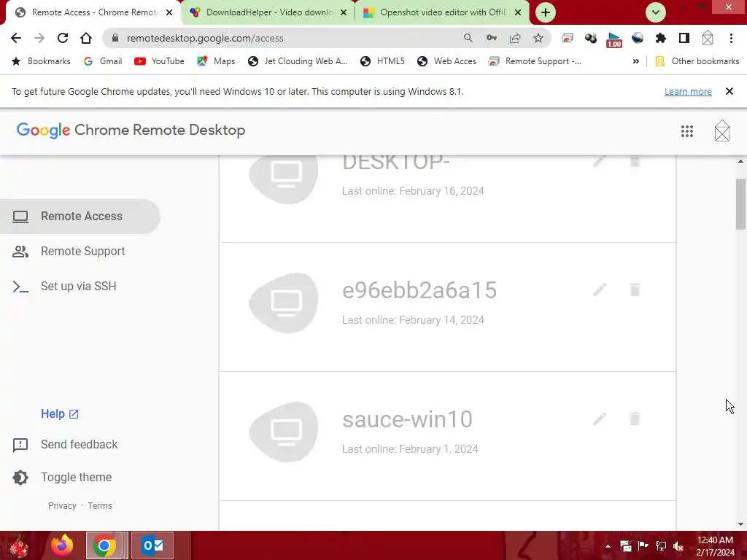
Task: Open the Terms link
Action: [x=100, y=506]
